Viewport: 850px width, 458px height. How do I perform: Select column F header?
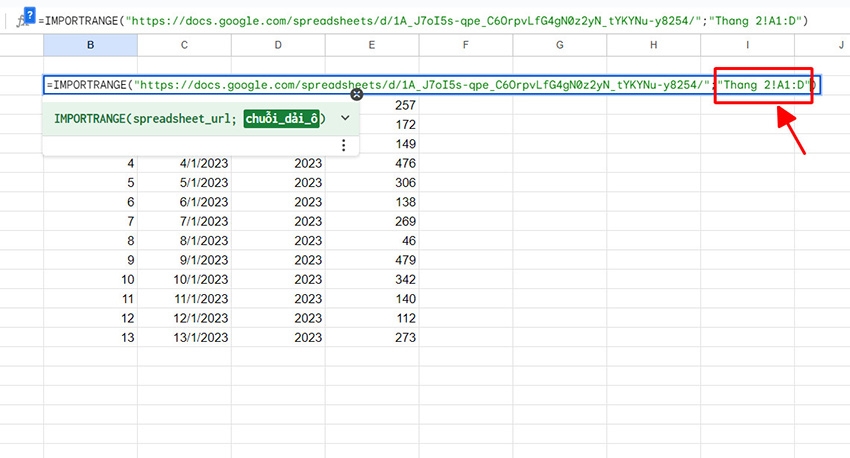coord(466,45)
